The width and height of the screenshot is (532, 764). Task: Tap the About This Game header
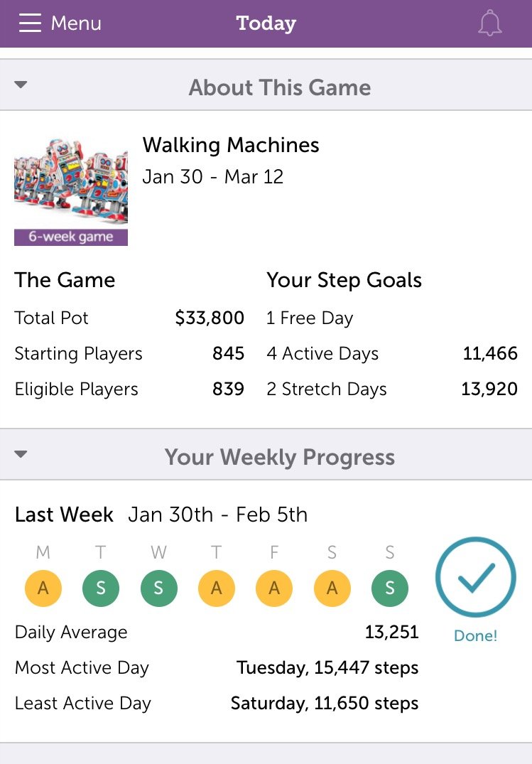tap(280, 87)
